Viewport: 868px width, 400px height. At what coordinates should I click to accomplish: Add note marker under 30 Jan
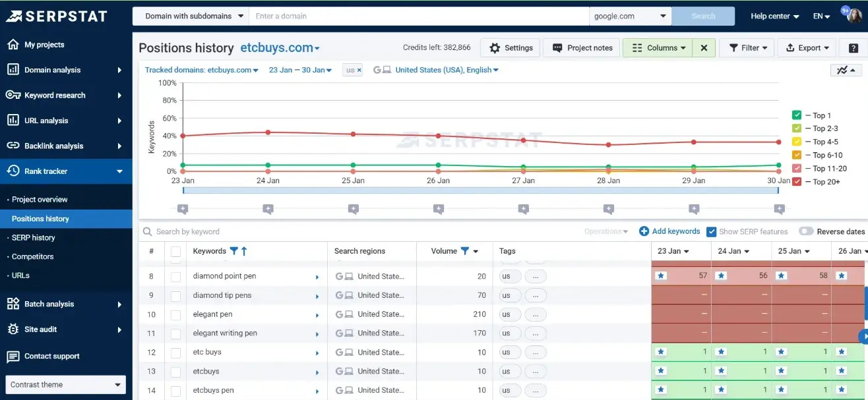(x=779, y=209)
